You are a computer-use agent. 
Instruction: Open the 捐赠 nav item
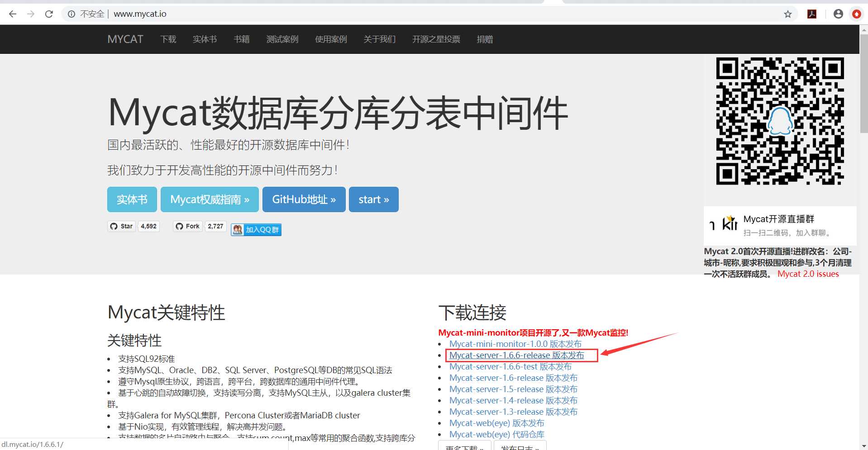click(x=485, y=39)
